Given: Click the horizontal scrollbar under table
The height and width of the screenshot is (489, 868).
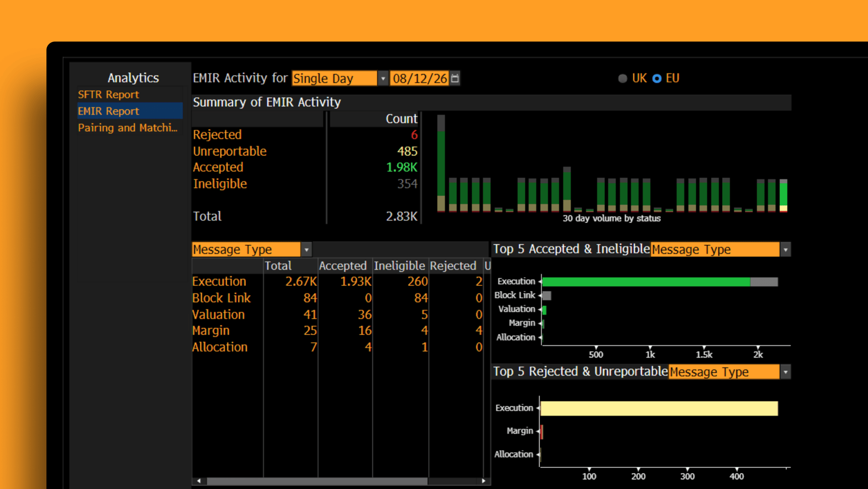Looking at the screenshot, I should click(317, 481).
